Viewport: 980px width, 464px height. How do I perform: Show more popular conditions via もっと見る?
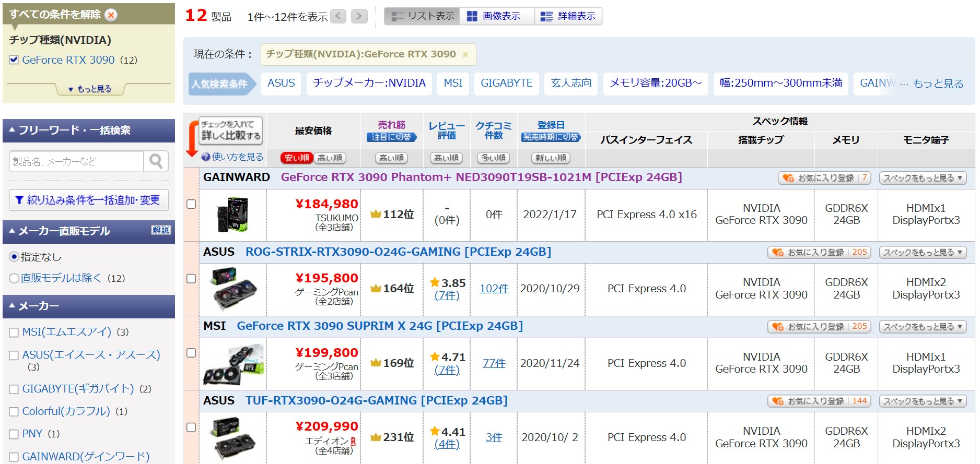pyautogui.click(x=938, y=84)
